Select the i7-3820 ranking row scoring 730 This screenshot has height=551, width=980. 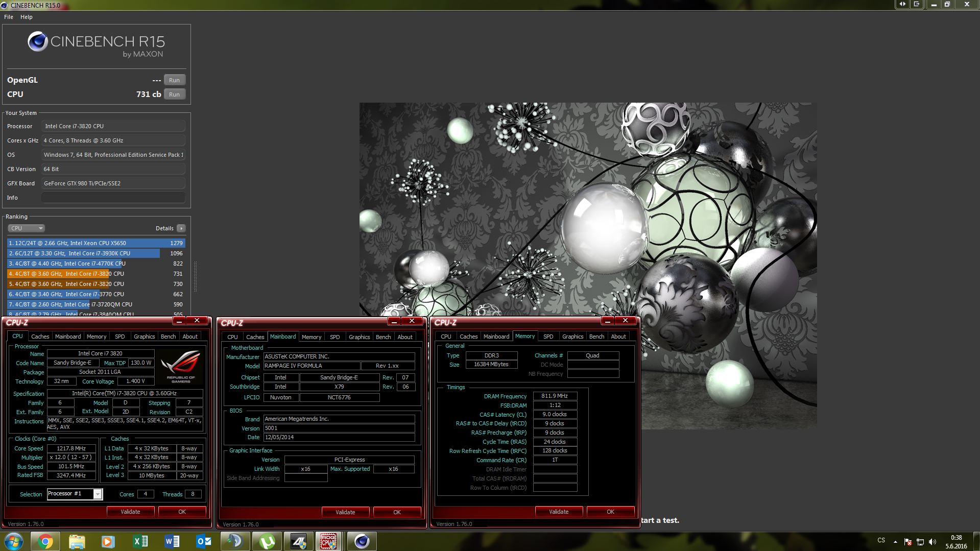[x=96, y=284]
